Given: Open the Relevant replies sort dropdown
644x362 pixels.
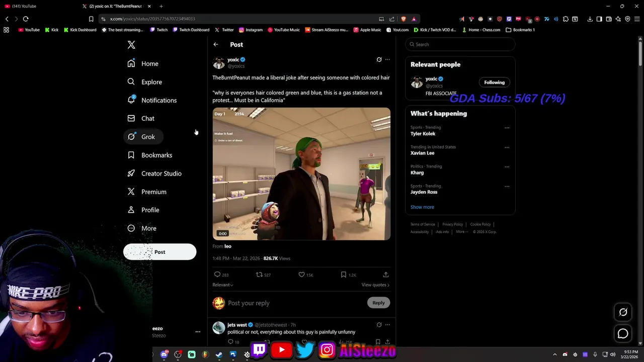Looking at the screenshot, I should (x=223, y=285).
